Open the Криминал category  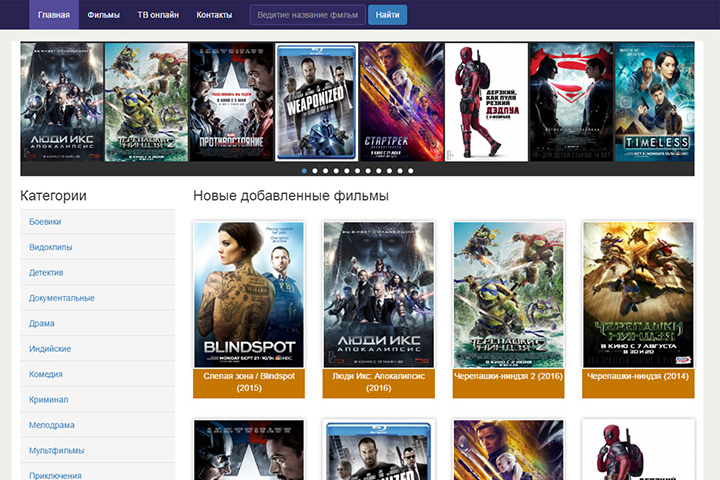coord(98,400)
